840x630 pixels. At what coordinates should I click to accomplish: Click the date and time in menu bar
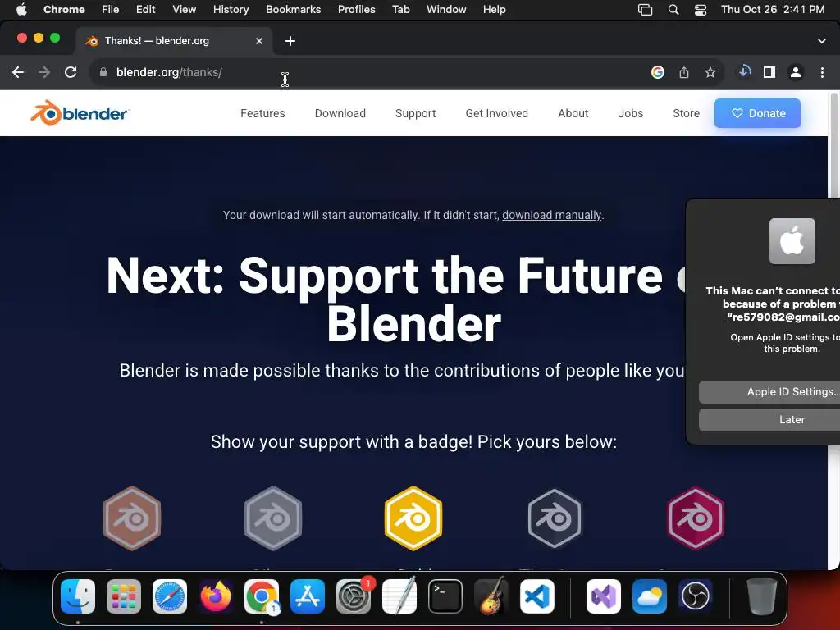pyautogui.click(x=773, y=10)
